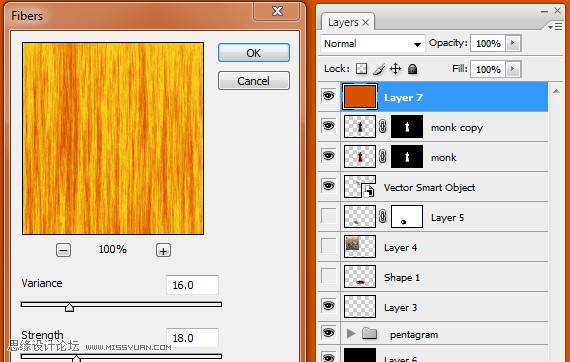Open the Opacity slider arrow
570x362 pixels.
click(513, 43)
